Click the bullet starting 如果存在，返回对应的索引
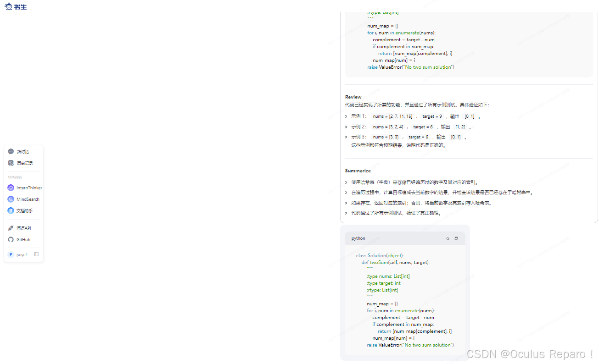The image size is (599, 364). pyautogui.click(x=421, y=203)
